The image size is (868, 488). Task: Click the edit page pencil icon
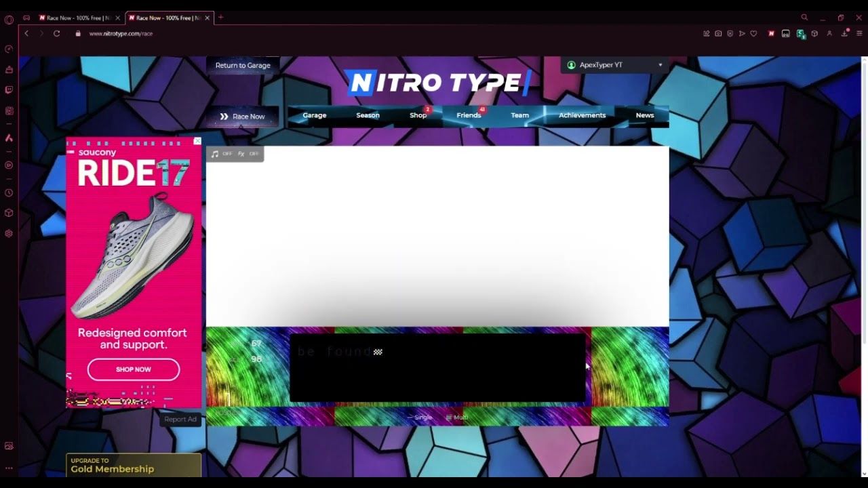[x=707, y=33]
